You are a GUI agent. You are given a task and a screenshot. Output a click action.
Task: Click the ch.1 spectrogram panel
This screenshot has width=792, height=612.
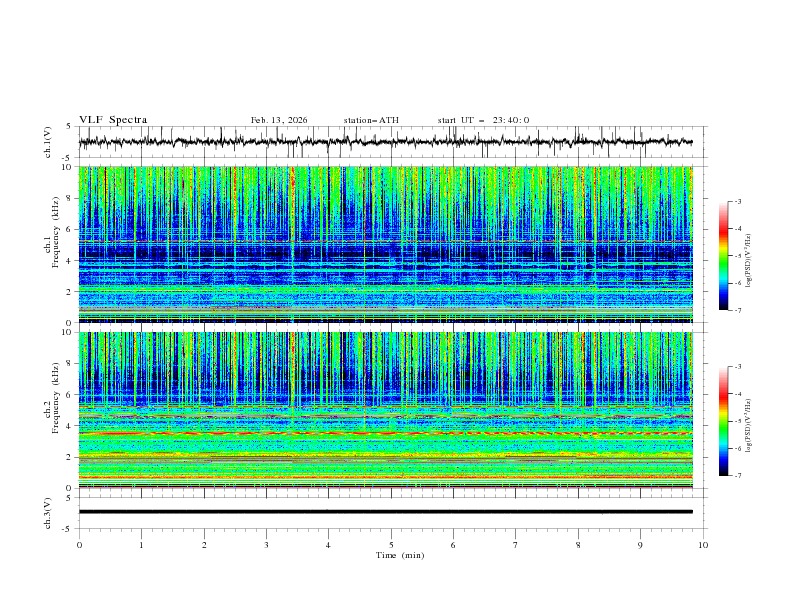click(386, 244)
